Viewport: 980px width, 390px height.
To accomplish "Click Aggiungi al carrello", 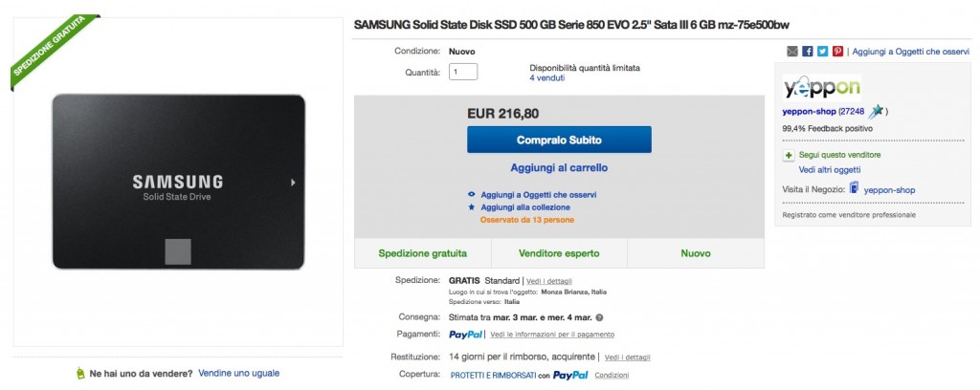I will [x=559, y=167].
